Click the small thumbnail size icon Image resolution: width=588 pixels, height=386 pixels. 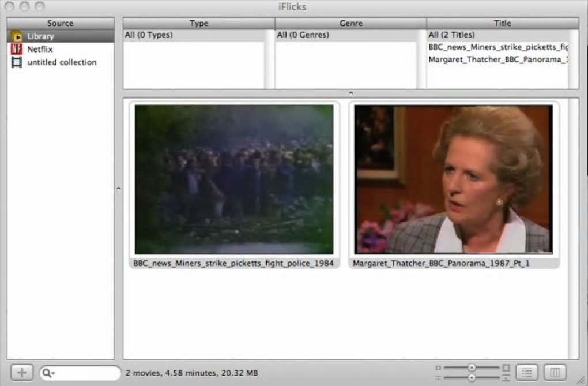point(438,368)
